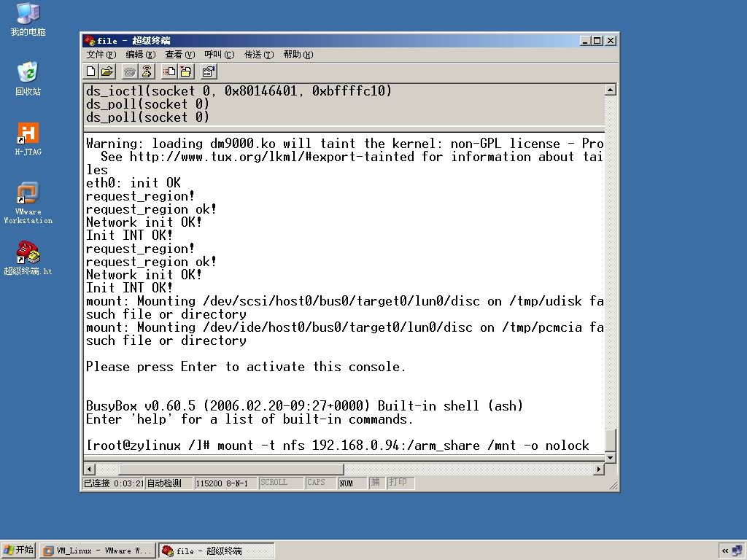Click the 开始 Start button
This screenshot has width=747, height=560.
click(x=18, y=550)
